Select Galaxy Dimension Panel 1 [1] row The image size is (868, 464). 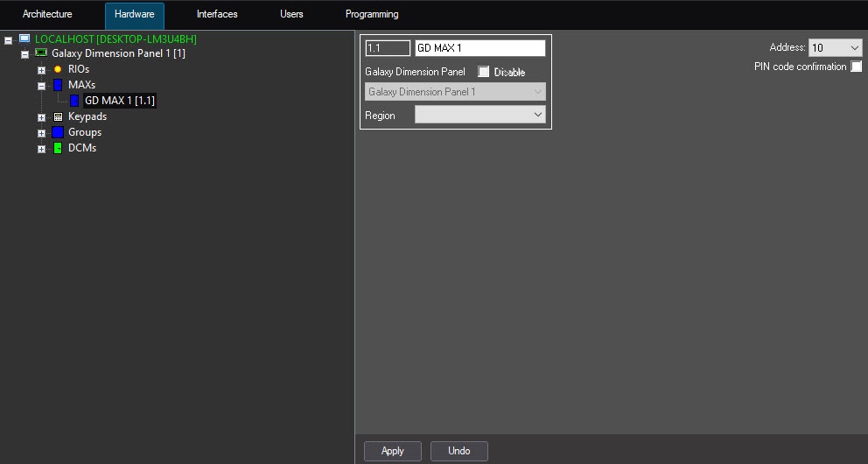coord(118,53)
